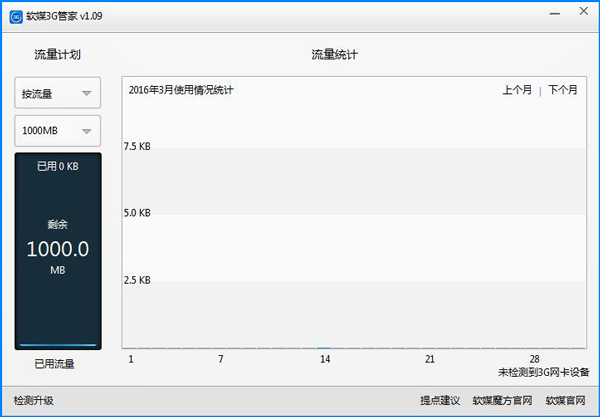Image resolution: width=600 pixels, height=417 pixels.
Task: Click the day 7 axis label
Action: coord(221,359)
